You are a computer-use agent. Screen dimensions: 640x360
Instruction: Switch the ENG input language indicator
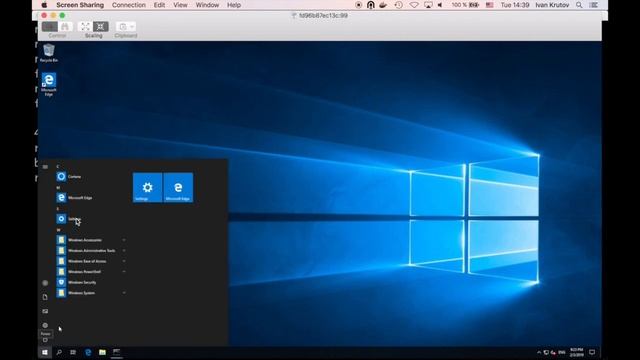562,352
